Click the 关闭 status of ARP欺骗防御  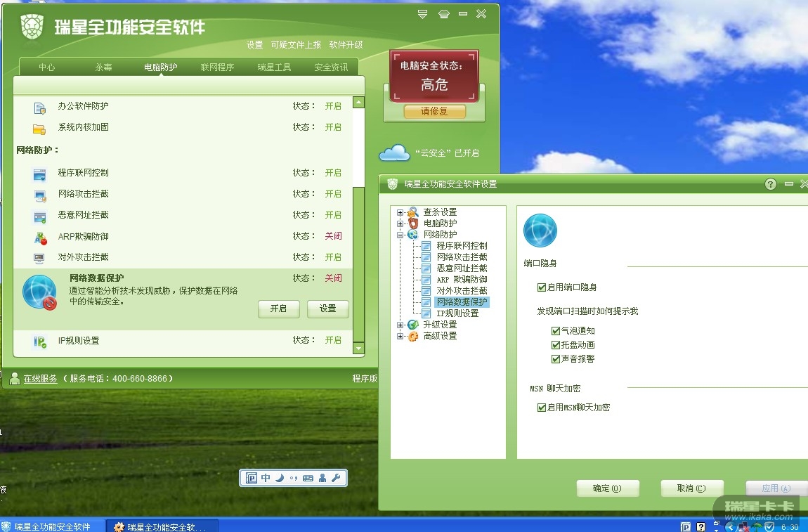334,236
